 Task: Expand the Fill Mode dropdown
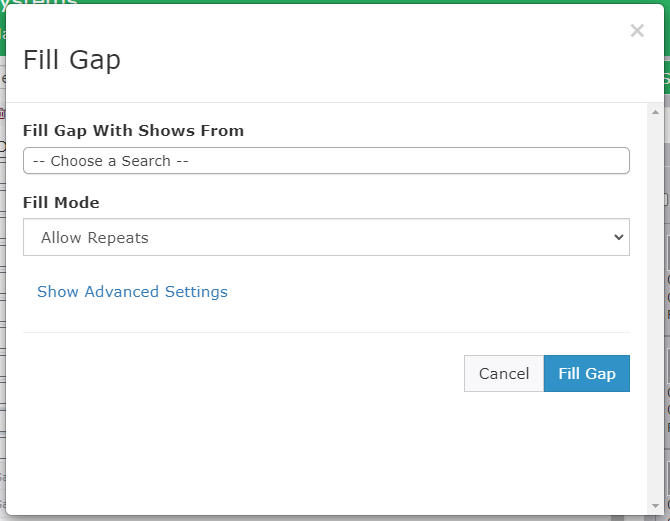pyautogui.click(x=326, y=237)
